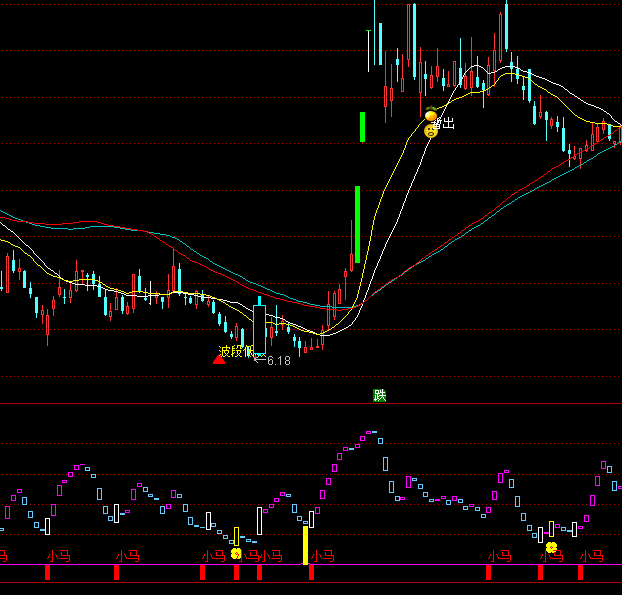
Task: Click the yellow 波段低 text label
Action: point(236,351)
